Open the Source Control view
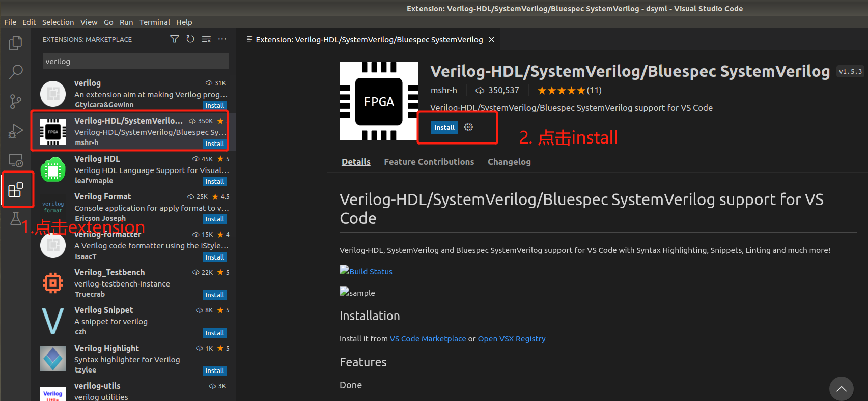The image size is (868, 401). click(x=16, y=102)
